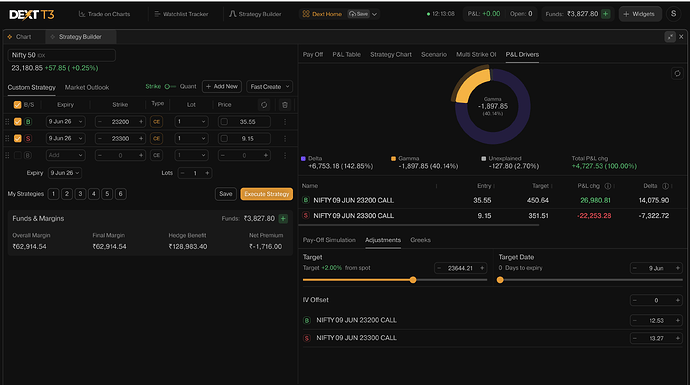The image size is (690, 385).
Task: Open more options for the 23200 leg
Action: (x=285, y=122)
